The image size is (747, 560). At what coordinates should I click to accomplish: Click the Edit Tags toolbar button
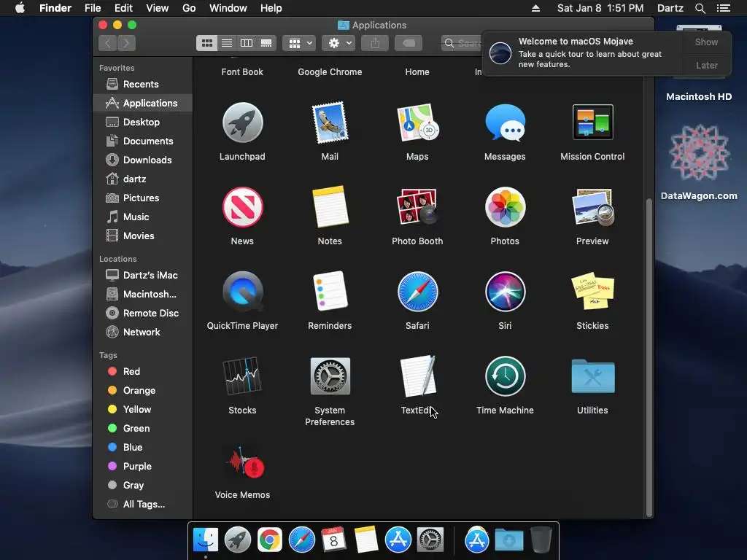409,43
